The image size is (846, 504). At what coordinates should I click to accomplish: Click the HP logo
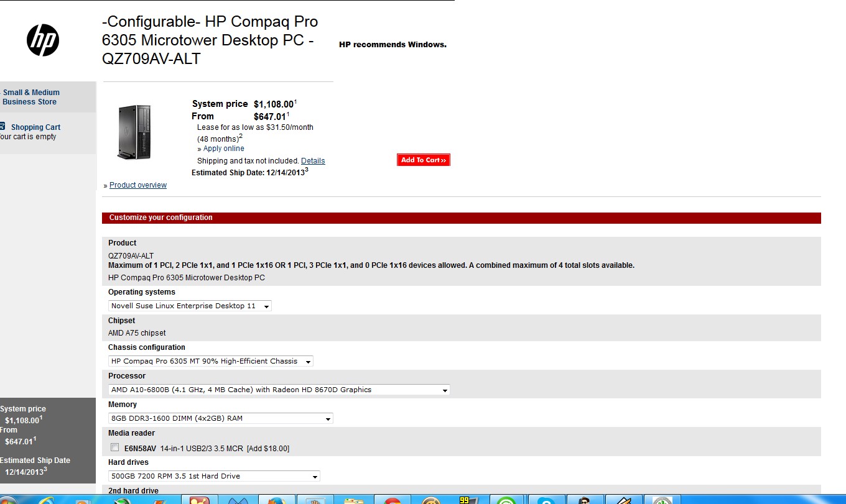tap(43, 40)
